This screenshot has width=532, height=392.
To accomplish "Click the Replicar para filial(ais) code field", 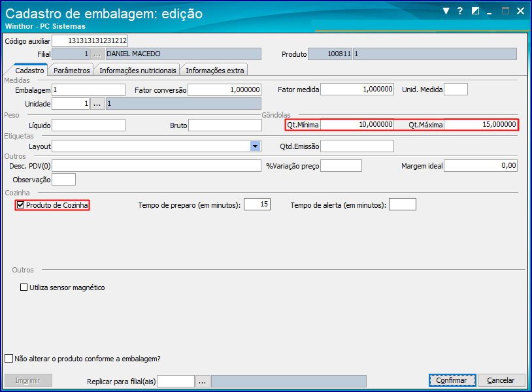I will point(176,382).
